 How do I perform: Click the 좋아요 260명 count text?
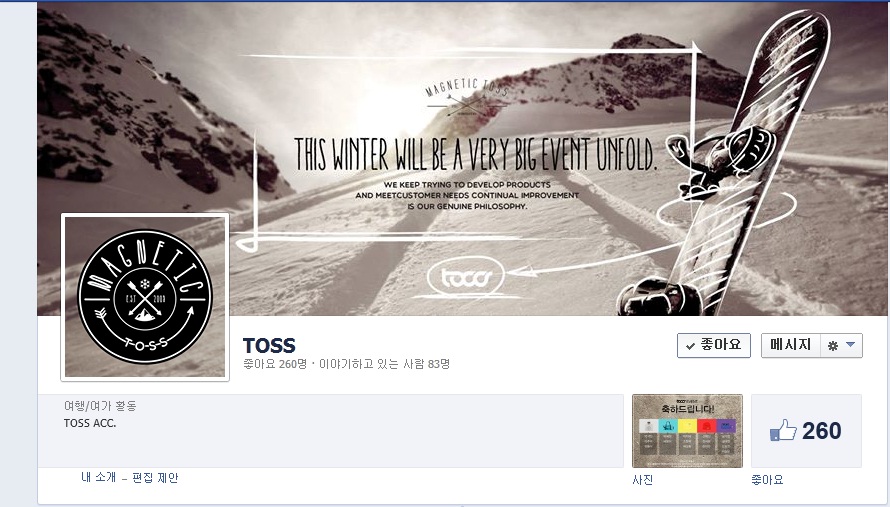[275, 364]
